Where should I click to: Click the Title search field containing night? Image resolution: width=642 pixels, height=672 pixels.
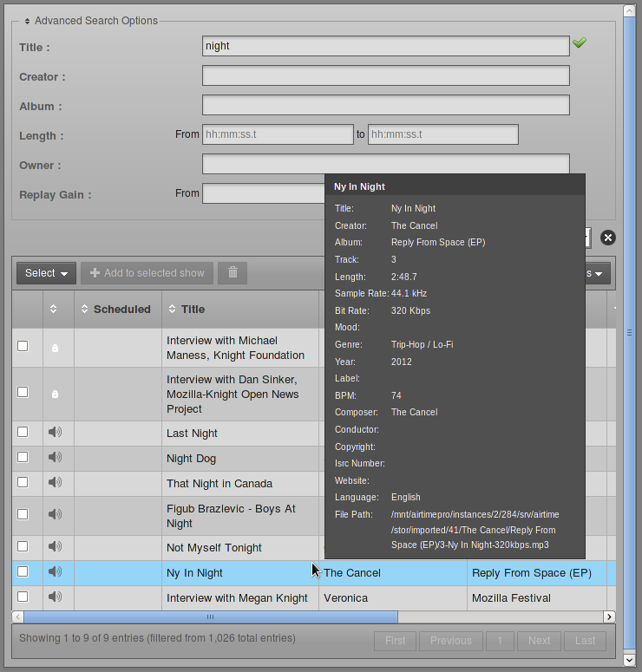(386, 46)
